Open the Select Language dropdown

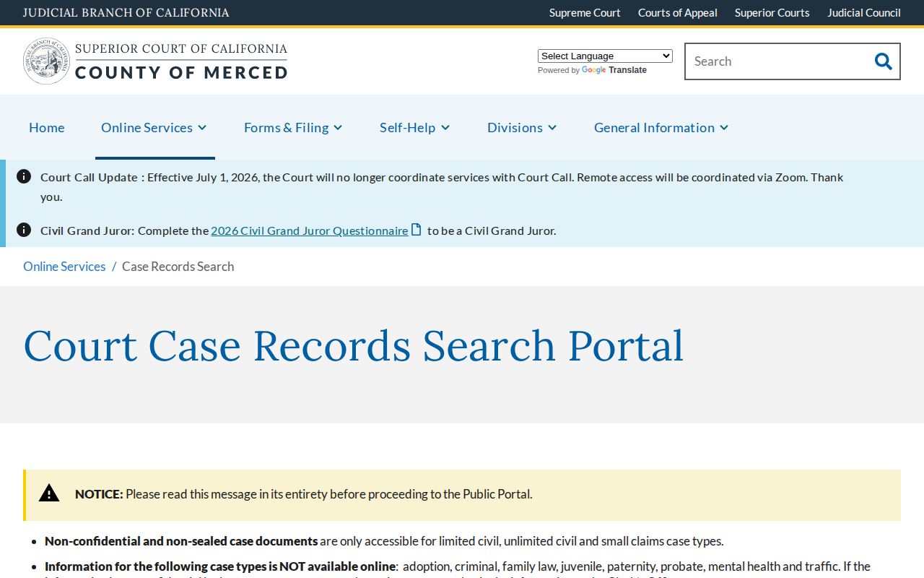coord(605,56)
